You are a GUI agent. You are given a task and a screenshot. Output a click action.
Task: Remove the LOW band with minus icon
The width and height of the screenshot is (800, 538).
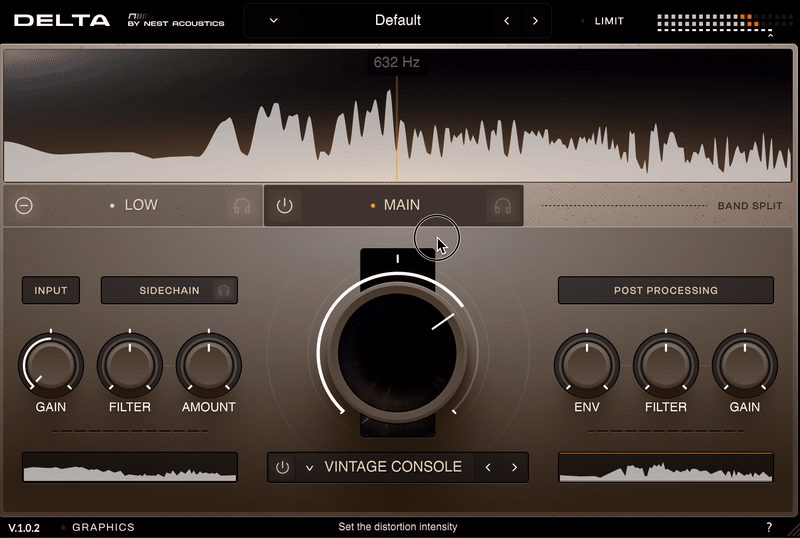pos(24,206)
